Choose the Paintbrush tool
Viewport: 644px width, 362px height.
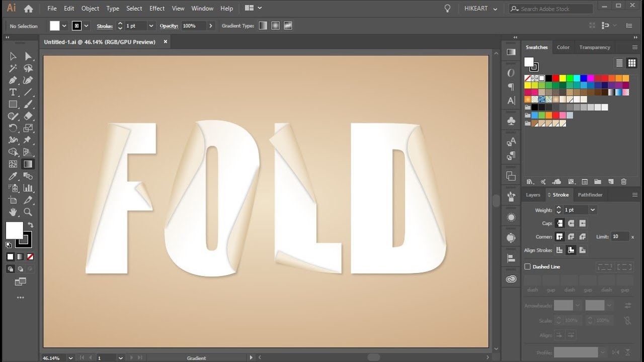coord(28,105)
